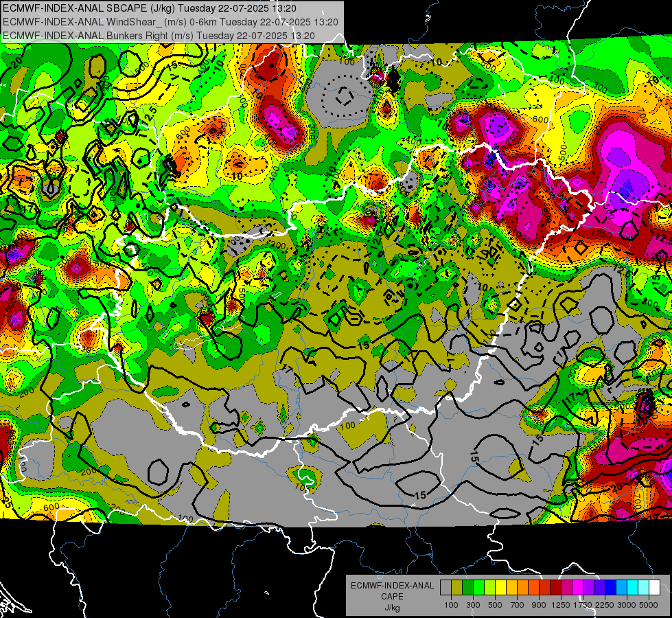The width and height of the screenshot is (672, 618).
Task: Choose the orange legend swatch above 700
Action: 523,587
